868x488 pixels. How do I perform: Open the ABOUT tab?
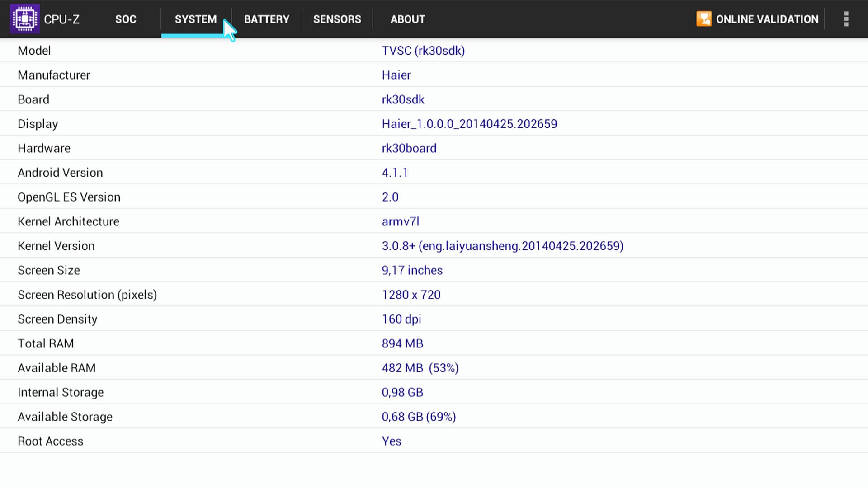click(407, 19)
